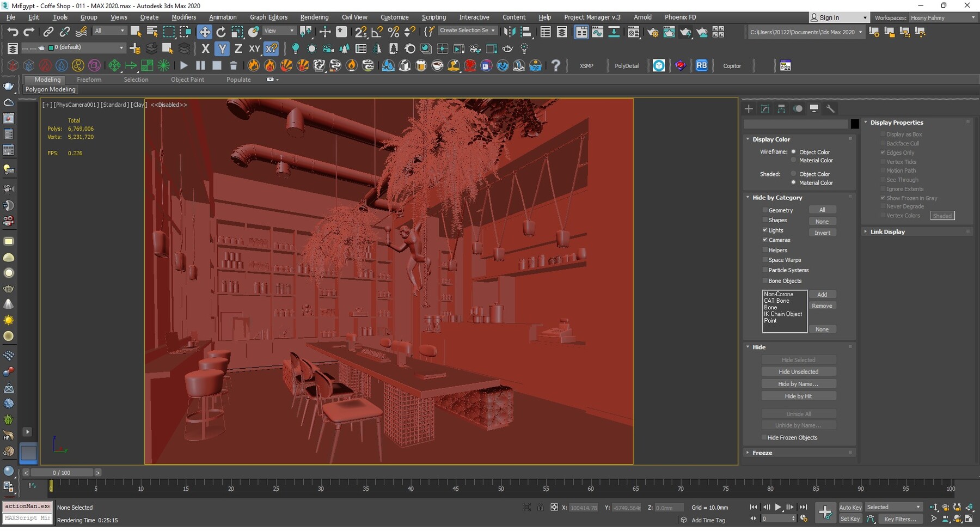Click the Mirror tool icon
980x531 pixels.
509,32
